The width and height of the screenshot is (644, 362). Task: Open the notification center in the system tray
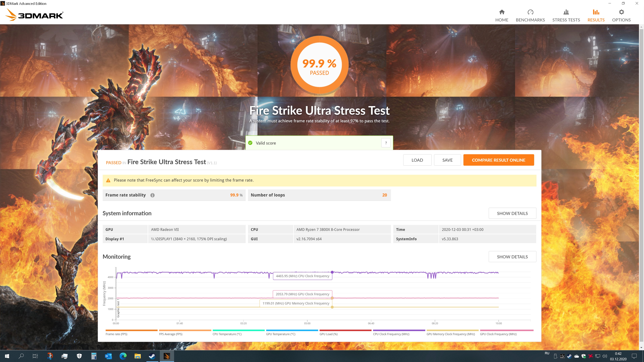tap(634, 356)
